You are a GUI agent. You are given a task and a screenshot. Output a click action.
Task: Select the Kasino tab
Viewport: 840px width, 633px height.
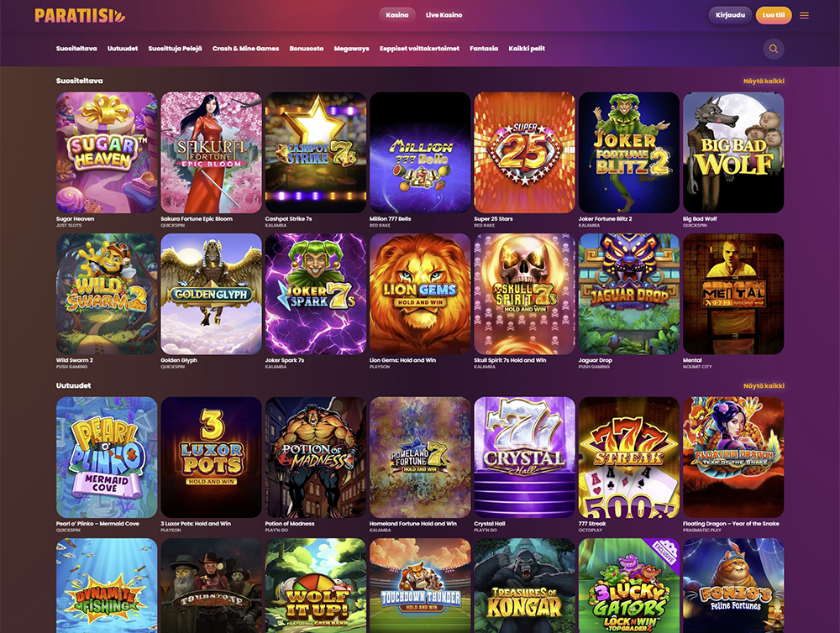(x=397, y=15)
